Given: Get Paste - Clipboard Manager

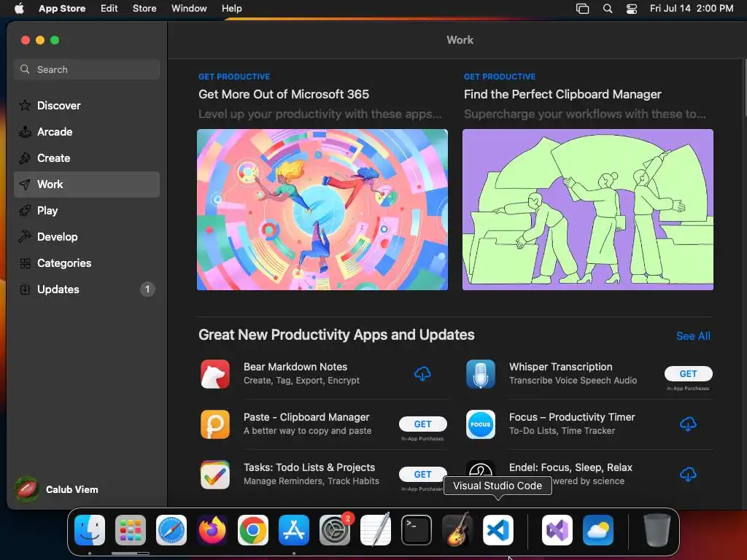Looking at the screenshot, I should 422,424.
